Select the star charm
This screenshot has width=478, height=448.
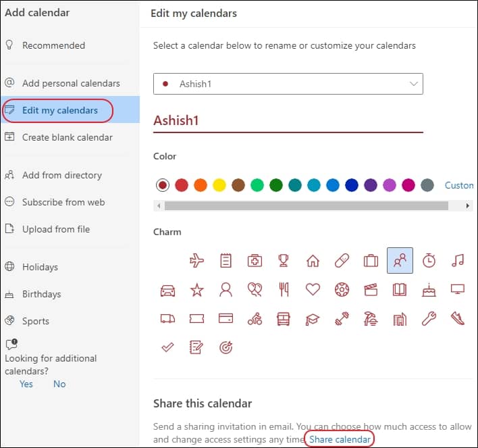tap(196, 290)
